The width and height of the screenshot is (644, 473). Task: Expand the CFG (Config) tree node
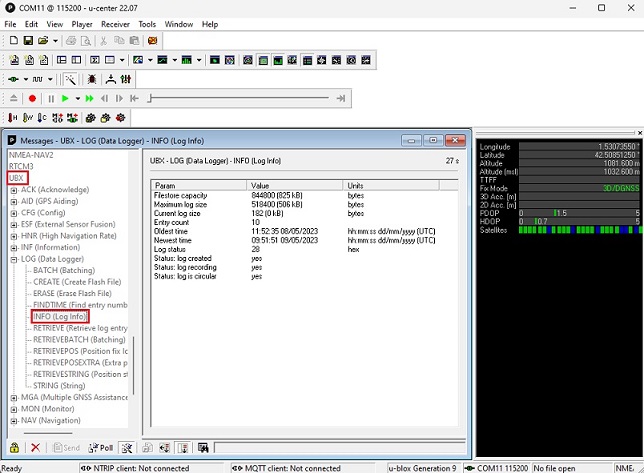click(14, 212)
